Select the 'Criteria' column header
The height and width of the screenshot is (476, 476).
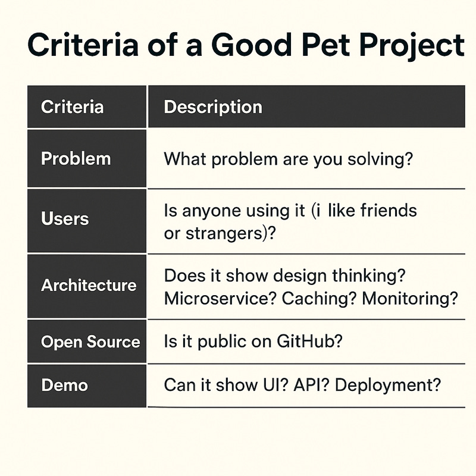[87, 107]
